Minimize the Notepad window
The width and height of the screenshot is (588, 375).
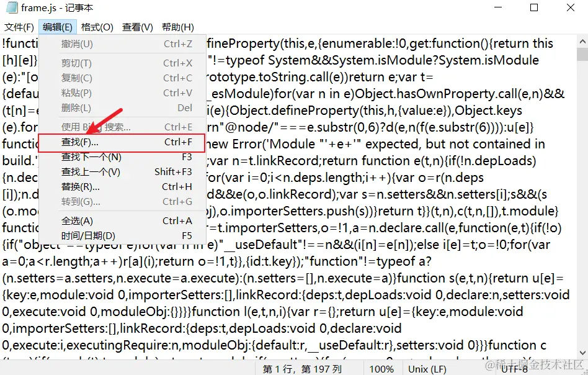tap(498, 7)
